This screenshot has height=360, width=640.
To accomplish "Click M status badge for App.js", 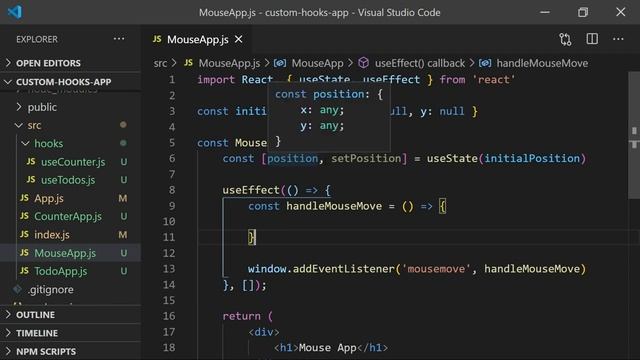I will [122, 198].
